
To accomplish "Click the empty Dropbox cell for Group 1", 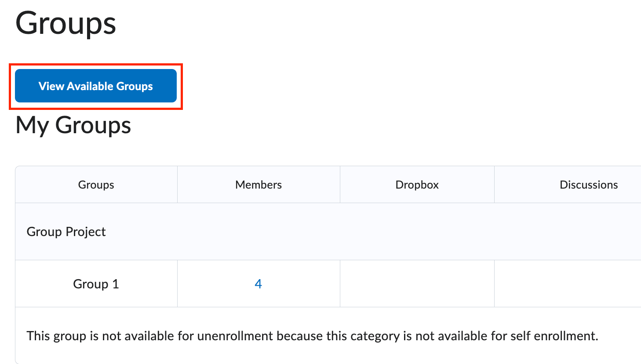I will 417,284.
